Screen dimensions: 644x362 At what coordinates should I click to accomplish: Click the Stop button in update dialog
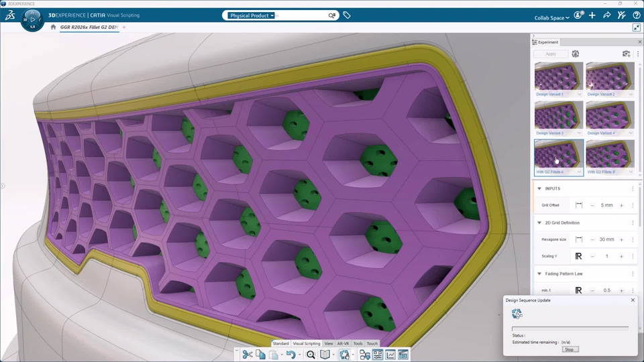(570, 349)
